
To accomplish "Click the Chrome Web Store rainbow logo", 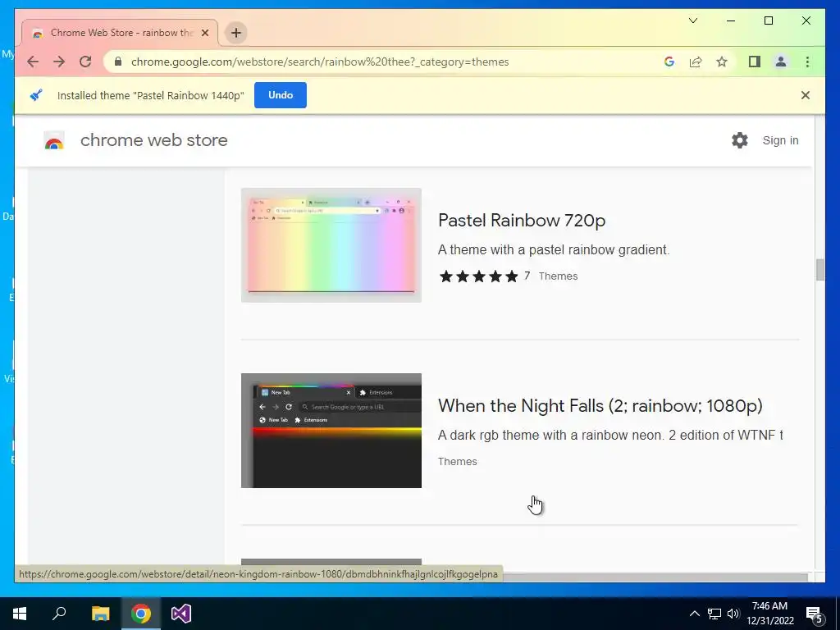I will point(54,140).
